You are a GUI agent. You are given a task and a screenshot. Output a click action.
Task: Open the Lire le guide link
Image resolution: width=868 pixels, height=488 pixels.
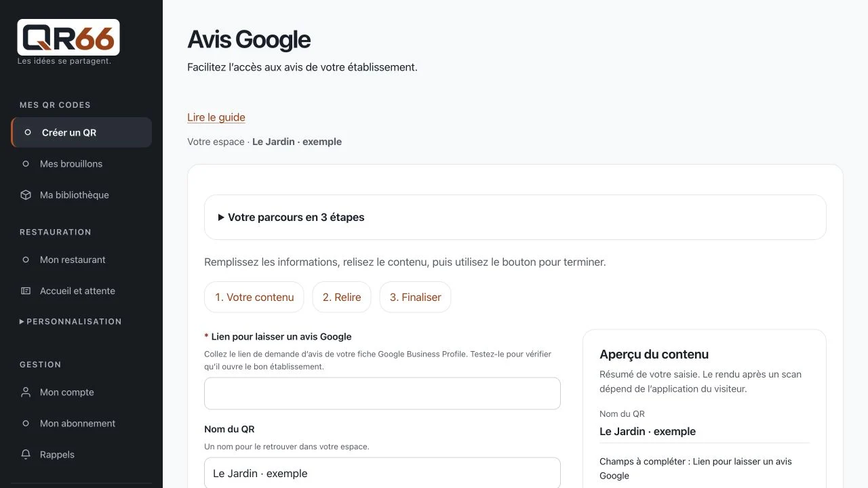click(x=216, y=117)
